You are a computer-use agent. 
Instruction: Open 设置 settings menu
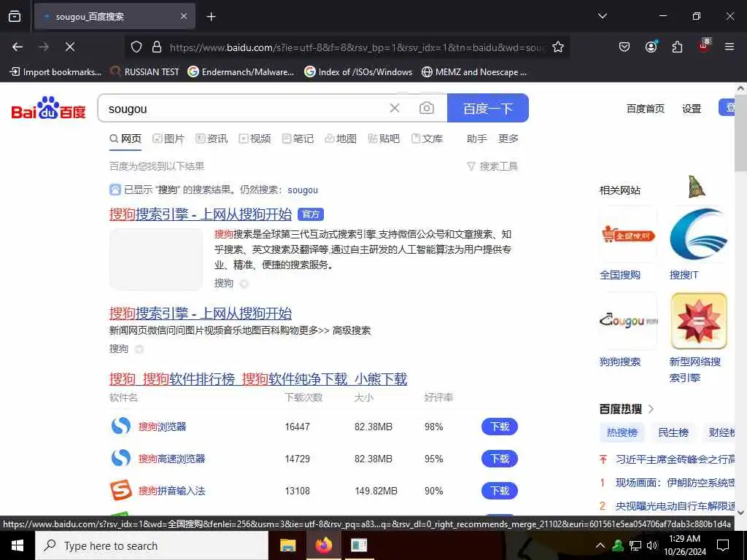point(692,109)
